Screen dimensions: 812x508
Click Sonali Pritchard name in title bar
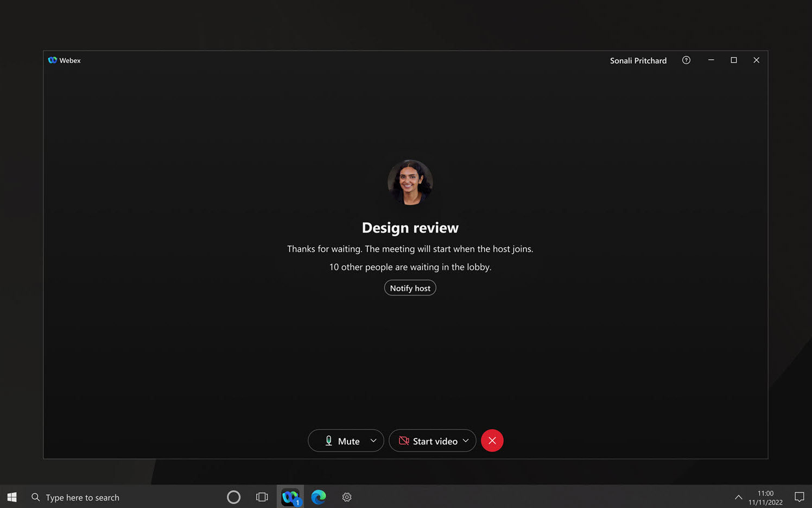(638, 60)
